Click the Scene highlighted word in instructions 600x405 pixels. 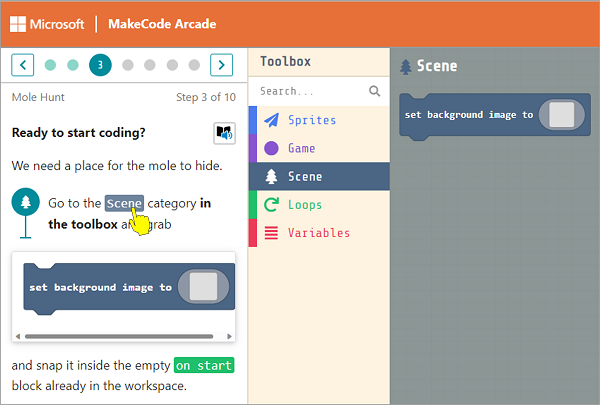click(x=124, y=203)
